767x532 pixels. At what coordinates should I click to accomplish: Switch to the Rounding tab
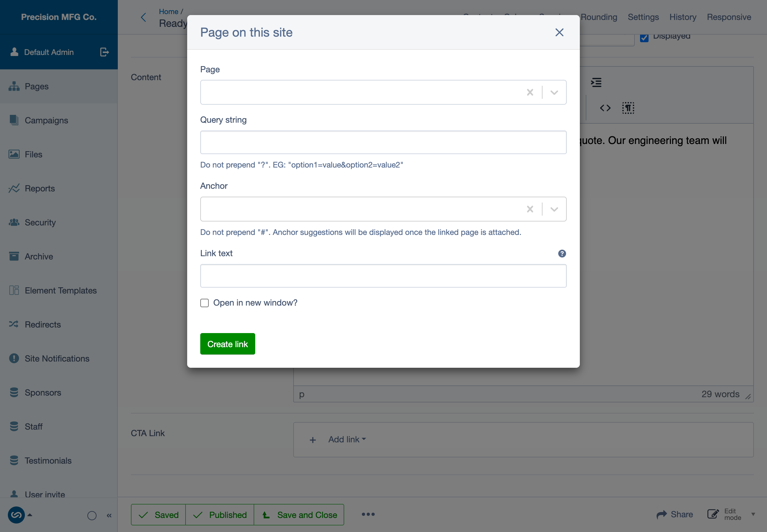pyautogui.click(x=599, y=17)
